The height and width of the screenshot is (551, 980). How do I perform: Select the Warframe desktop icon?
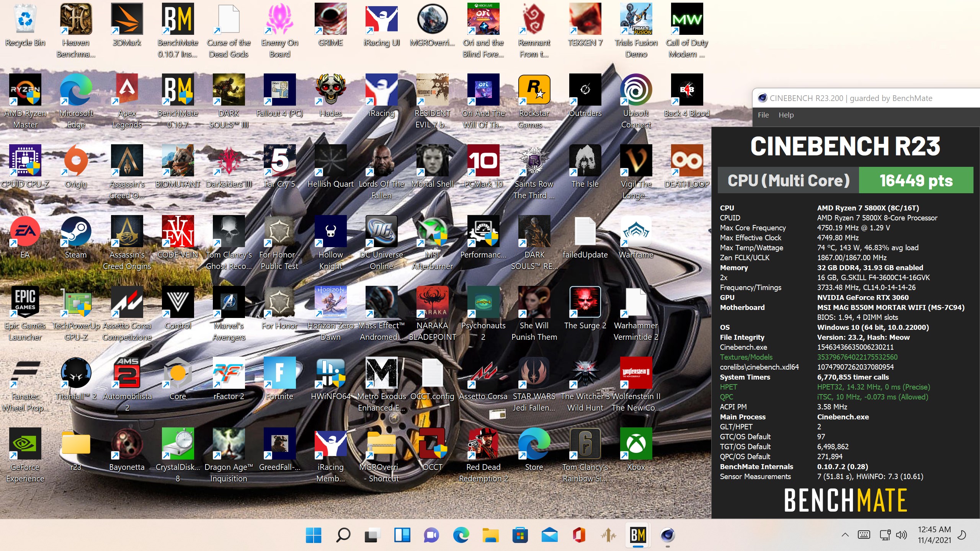click(x=636, y=238)
